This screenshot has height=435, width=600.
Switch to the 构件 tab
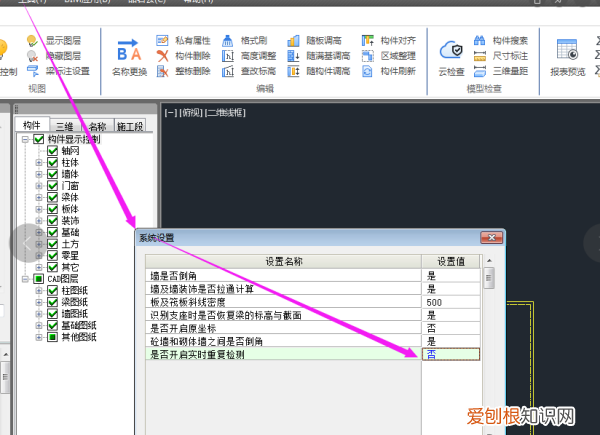click(32, 125)
